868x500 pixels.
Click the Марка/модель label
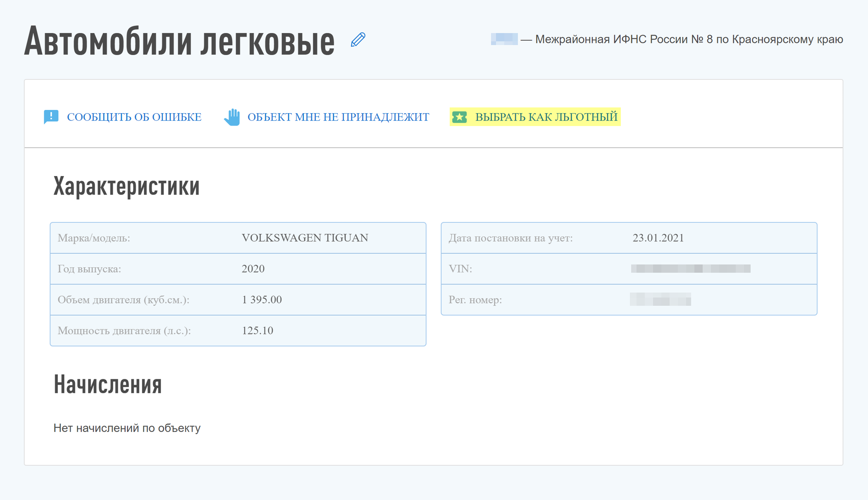94,238
